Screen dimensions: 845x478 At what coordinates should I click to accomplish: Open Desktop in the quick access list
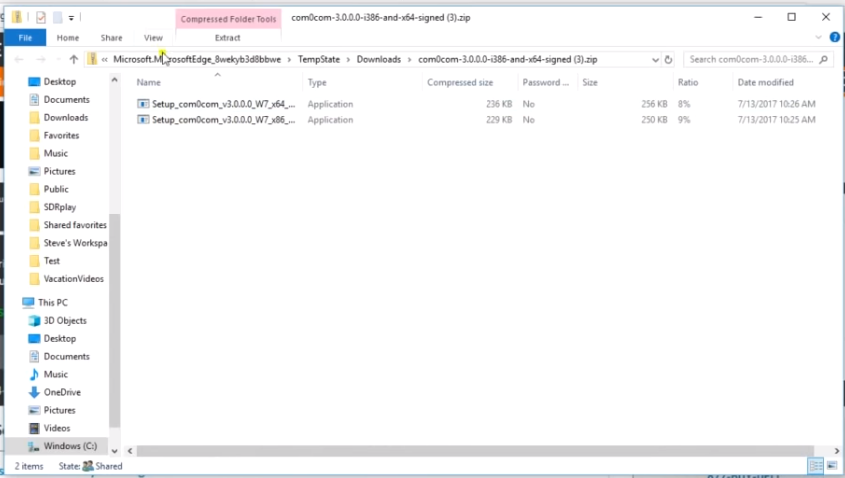coord(60,81)
